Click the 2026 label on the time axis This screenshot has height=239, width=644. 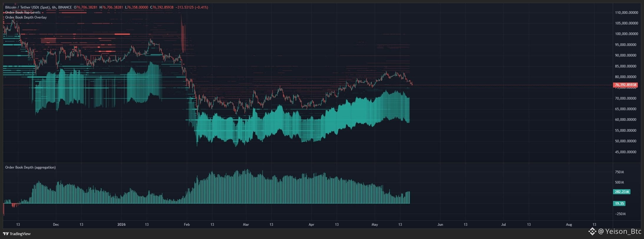point(121,225)
